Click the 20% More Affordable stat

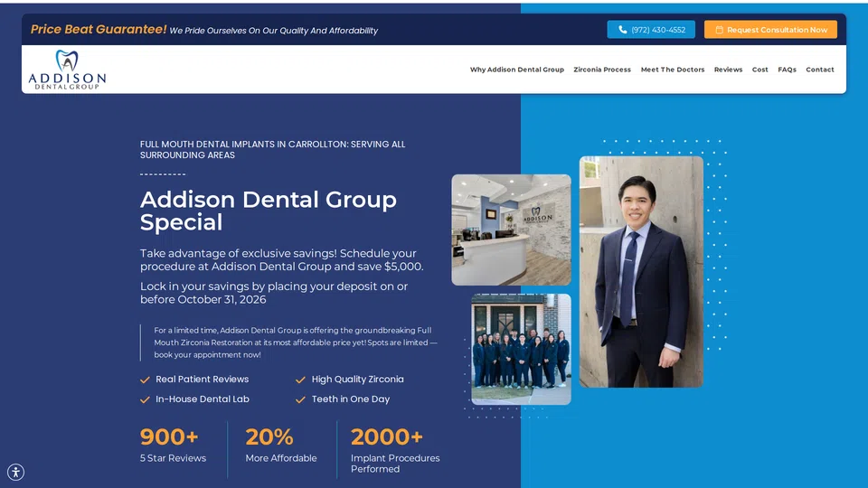pos(281,445)
